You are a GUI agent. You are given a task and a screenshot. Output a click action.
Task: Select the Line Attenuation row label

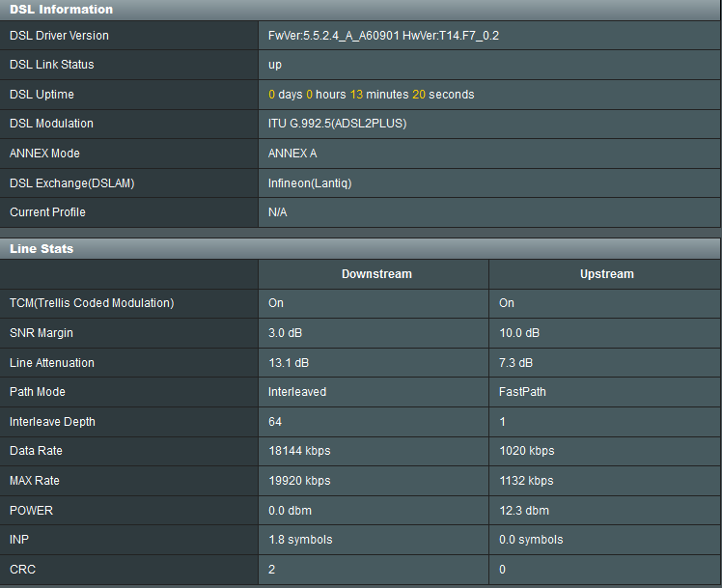[x=51, y=363]
